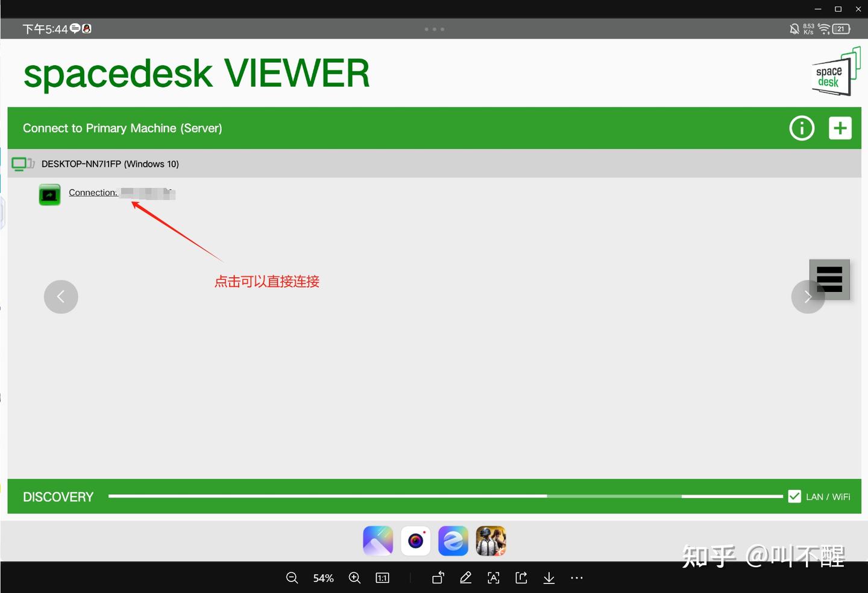
Task: Select the DESKTOP-NN7I1FP Windows 10 server
Action: (x=110, y=163)
